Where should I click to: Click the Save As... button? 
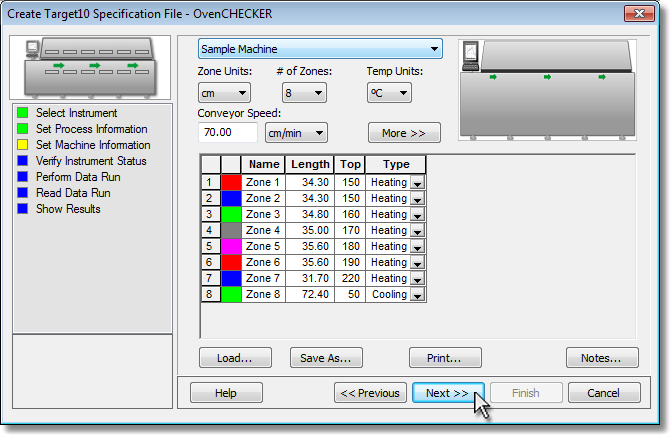[326, 358]
